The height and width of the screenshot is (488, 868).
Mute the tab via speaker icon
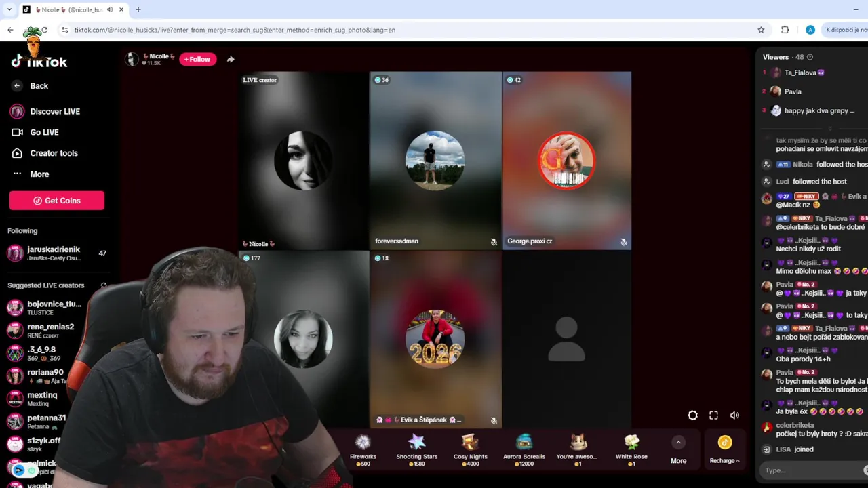pos(110,9)
